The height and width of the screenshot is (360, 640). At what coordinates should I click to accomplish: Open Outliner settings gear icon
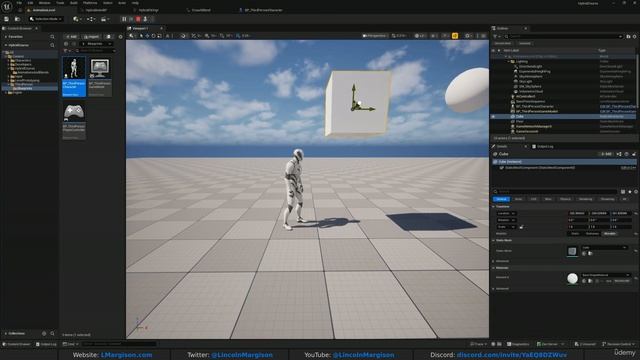coord(634,36)
